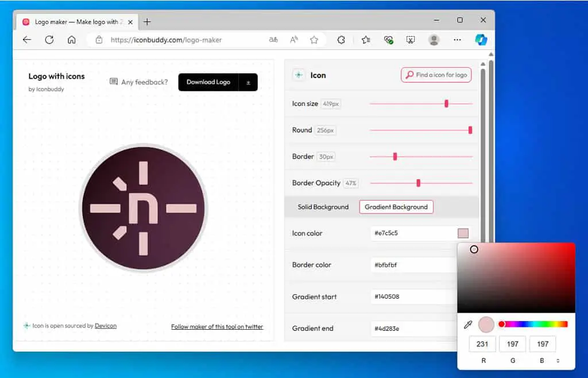Open the browser settings three-dots menu

(x=457, y=40)
